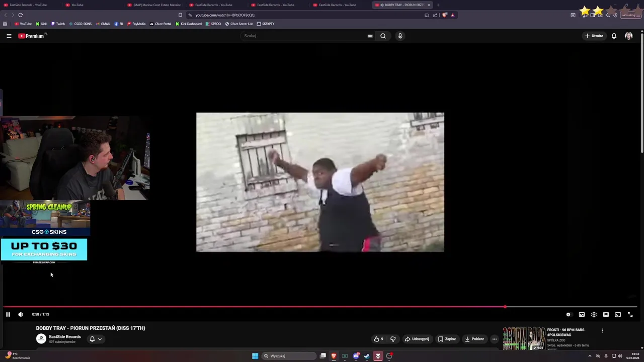Click the Zapisz save button
644x362 pixels.
click(447, 339)
